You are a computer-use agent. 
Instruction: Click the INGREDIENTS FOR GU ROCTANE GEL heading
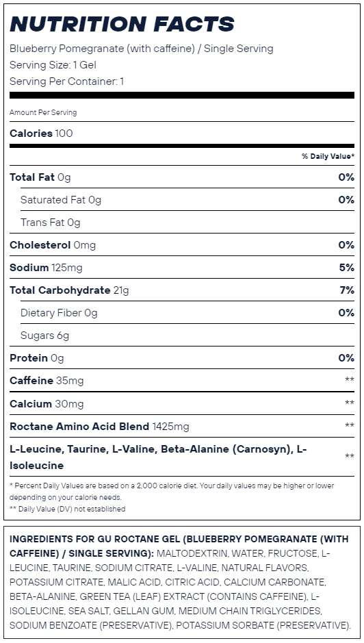click(179, 546)
